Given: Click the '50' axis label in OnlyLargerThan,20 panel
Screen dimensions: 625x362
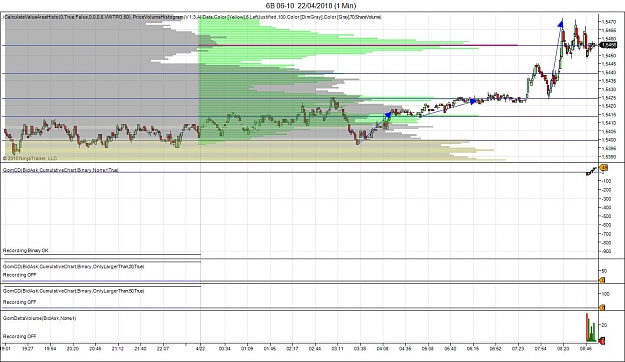Looking at the screenshot, I should (605, 271).
